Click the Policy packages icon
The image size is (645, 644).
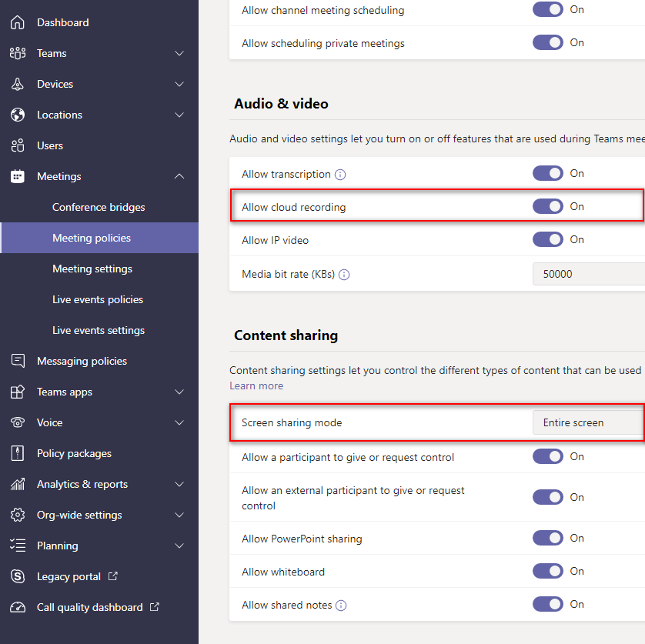coord(17,454)
